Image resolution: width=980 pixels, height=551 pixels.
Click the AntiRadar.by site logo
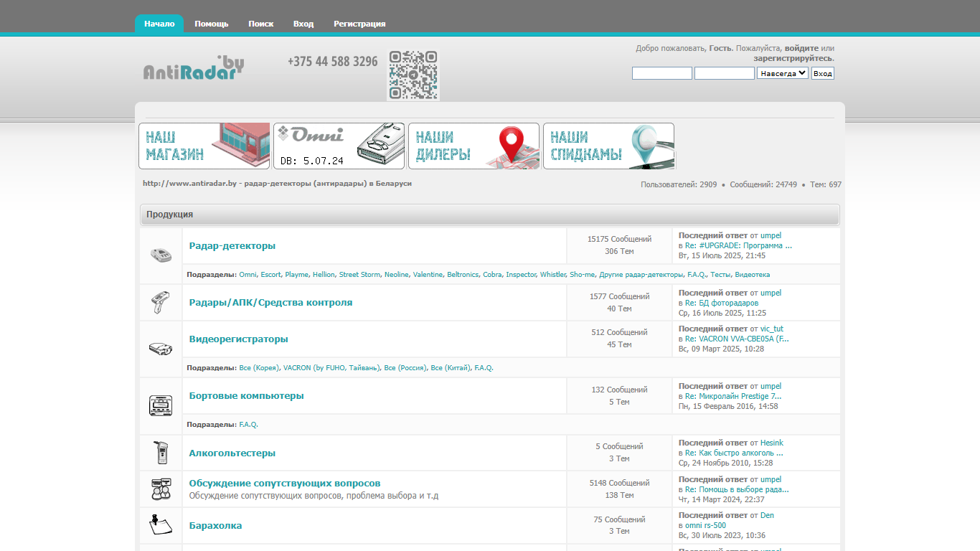pyautogui.click(x=194, y=68)
